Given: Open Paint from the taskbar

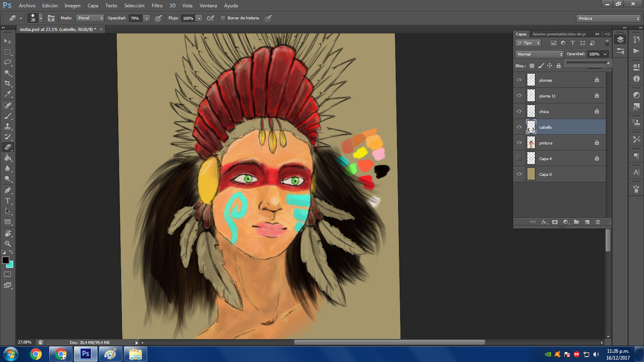Looking at the screenshot, I should pos(110,354).
